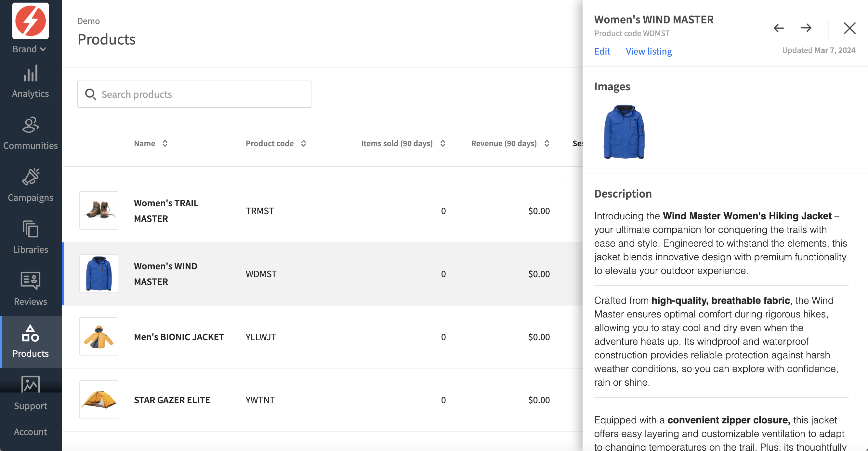
Task: Go to next product with right arrow
Action: [806, 28]
